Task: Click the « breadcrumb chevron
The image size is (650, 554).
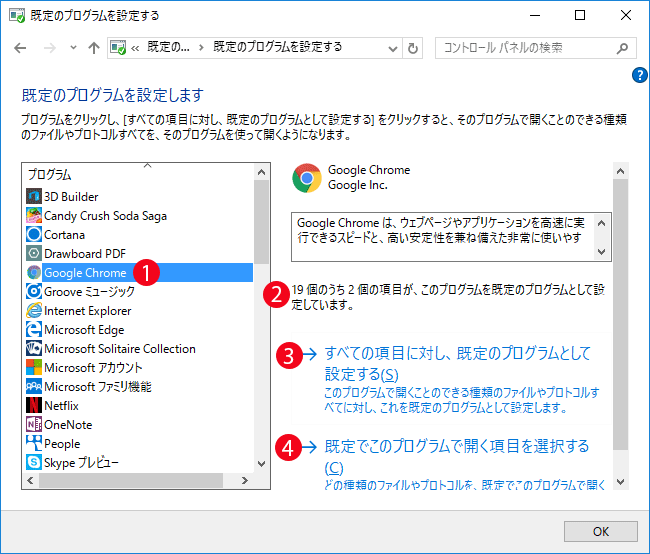Action: (x=135, y=49)
